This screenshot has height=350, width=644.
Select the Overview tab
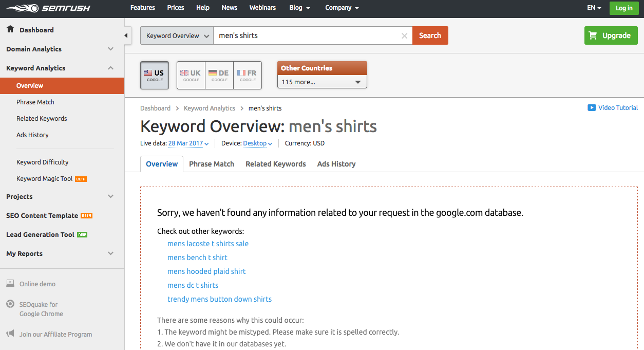tap(162, 164)
